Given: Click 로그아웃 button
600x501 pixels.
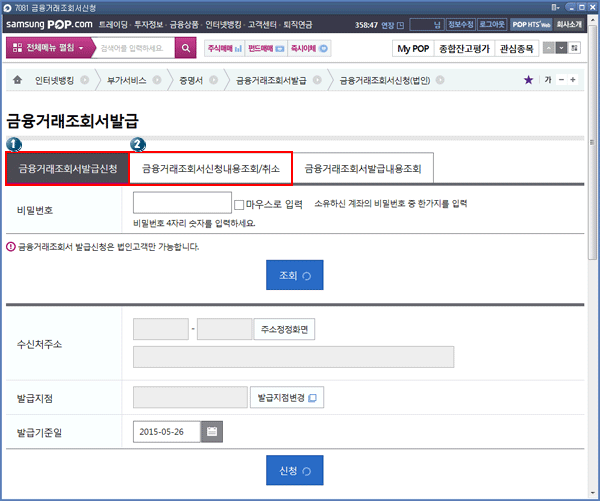Looking at the screenshot, I should pos(492,24).
